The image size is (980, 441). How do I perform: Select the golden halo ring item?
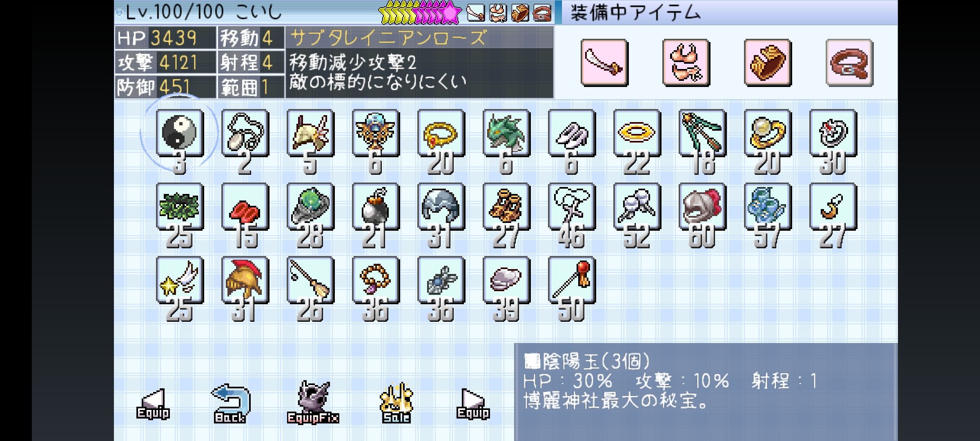637,133
